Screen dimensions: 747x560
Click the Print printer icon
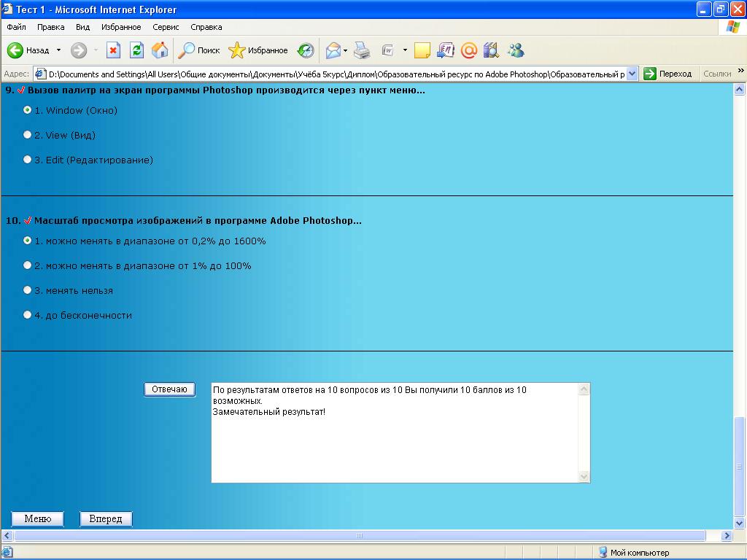(362, 50)
